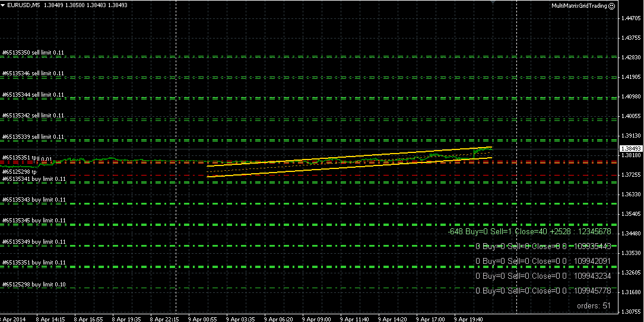Click the 1.40055 price scale label
The height and width of the screenshot is (322, 644).
click(632, 116)
